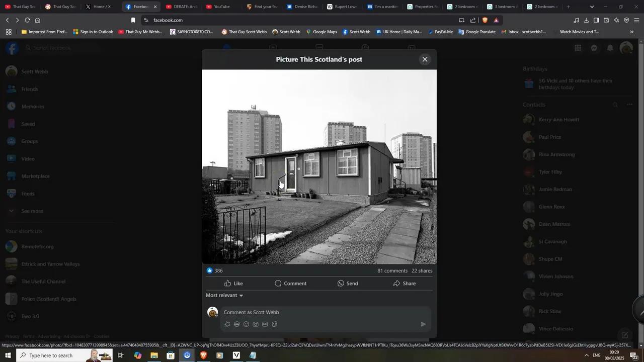View the 81 comments
The width and height of the screenshot is (644, 362).
point(392,270)
